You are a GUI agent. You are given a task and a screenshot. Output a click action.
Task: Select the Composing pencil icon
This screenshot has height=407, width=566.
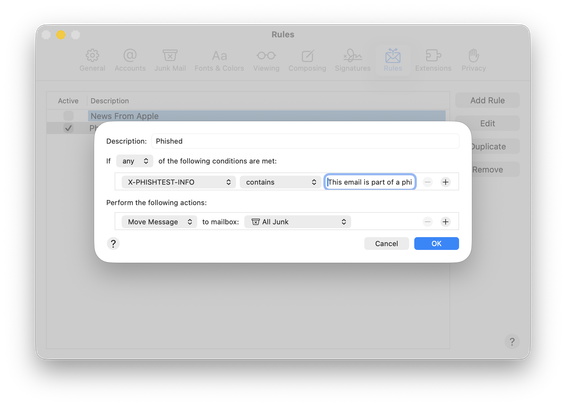(x=308, y=56)
